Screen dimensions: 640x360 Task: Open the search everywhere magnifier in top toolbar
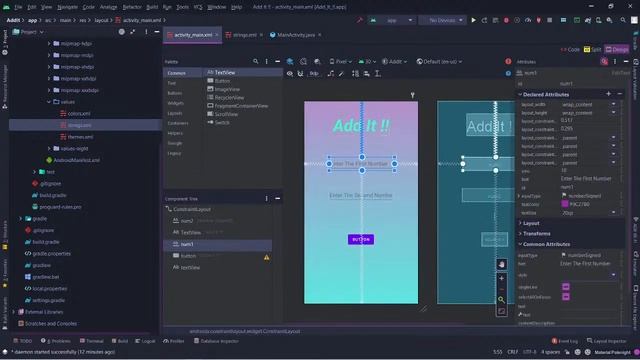[x=623, y=20]
